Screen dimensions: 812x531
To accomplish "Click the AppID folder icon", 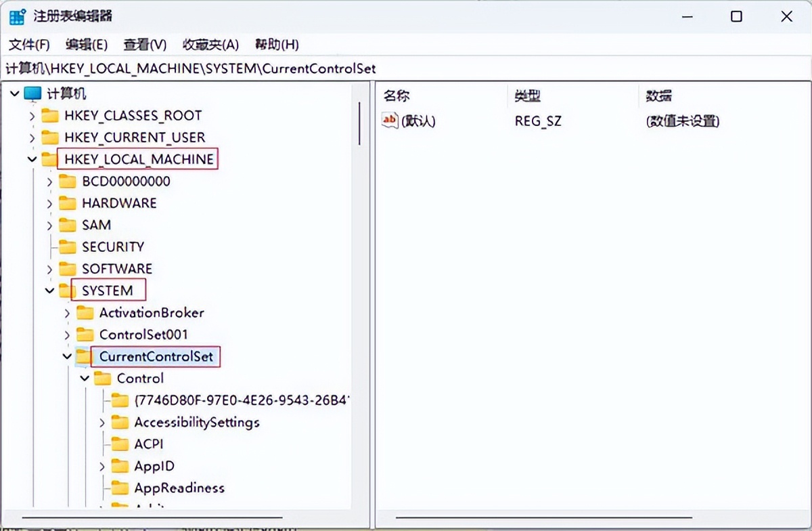I will [x=120, y=466].
